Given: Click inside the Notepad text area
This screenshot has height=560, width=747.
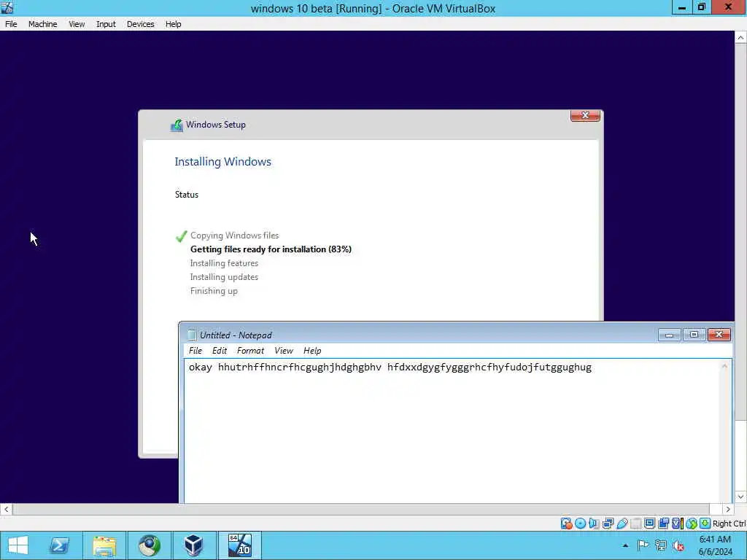Looking at the screenshot, I should tap(452, 431).
